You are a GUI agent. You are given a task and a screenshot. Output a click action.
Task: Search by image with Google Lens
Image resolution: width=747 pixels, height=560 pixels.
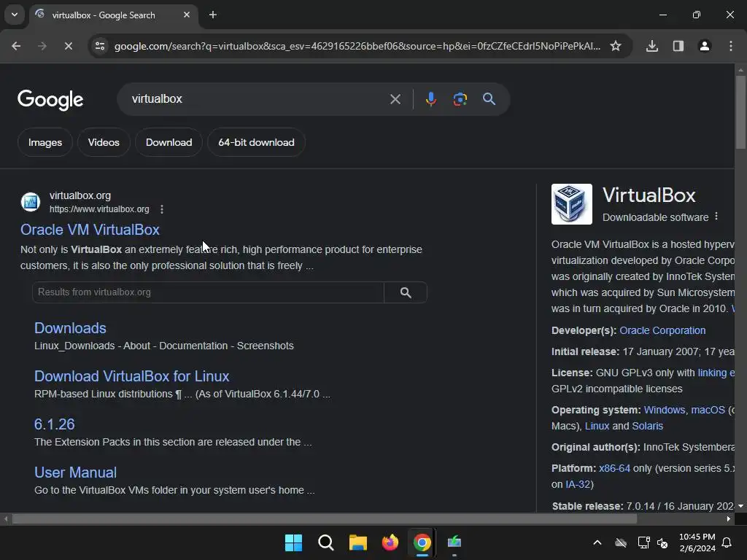pyautogui.click(x=460, y=99)
